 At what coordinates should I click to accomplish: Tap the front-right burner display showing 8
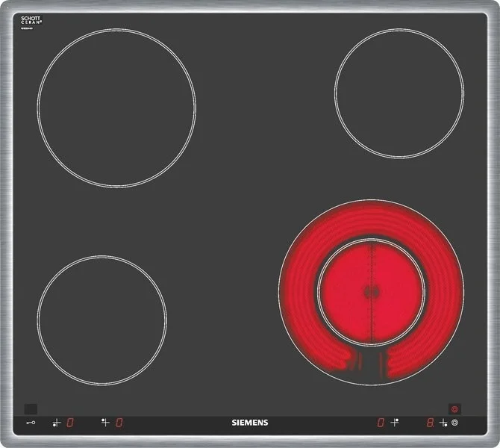pos(430,423)
